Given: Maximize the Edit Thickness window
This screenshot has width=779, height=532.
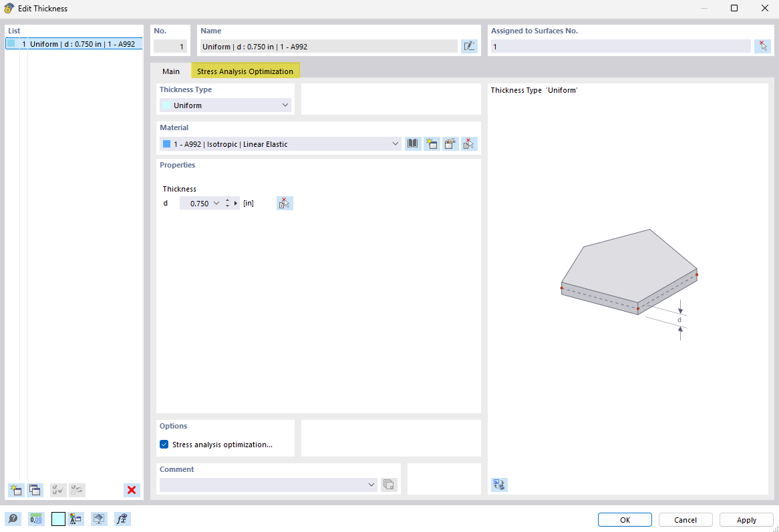Looking at the screenshot, I should [x=734, y=9].
